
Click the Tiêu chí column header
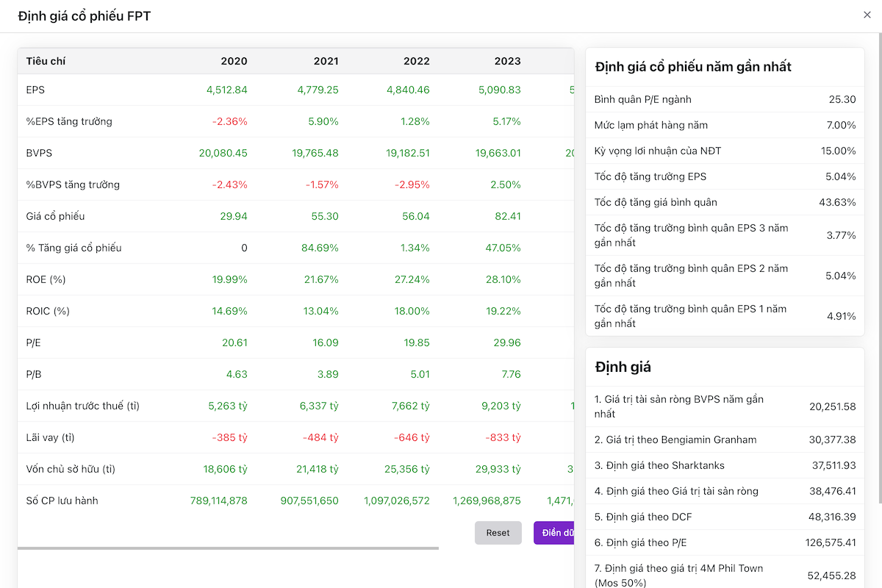(x=46, y=61)
